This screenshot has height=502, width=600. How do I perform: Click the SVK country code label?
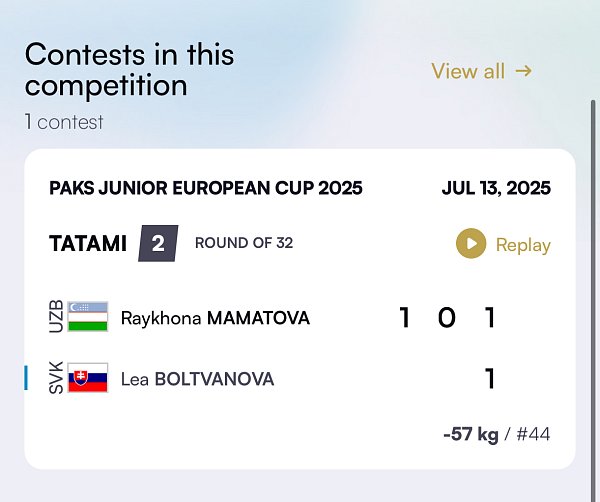(56, 378)
